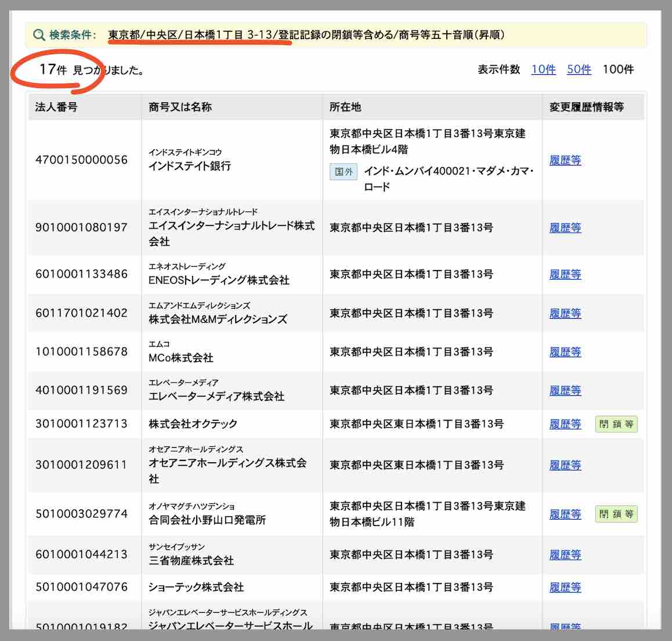Click the 商号又は名称 column header

pos(172,107)
